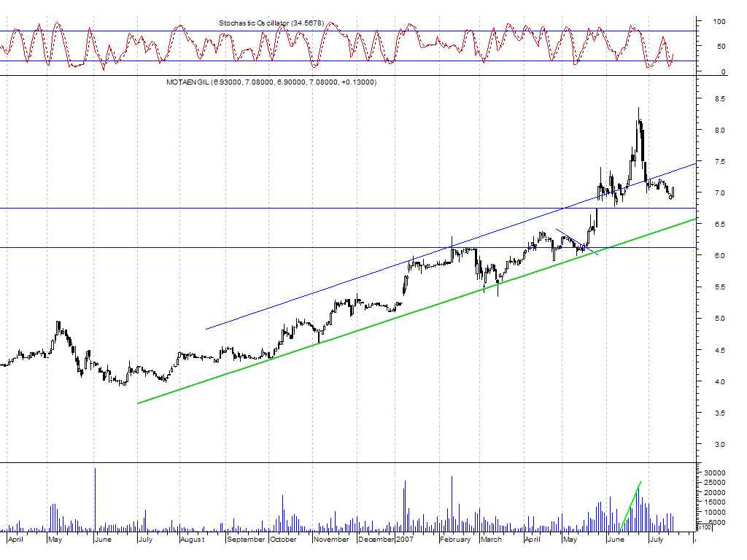Click the July 2007 axis label
Viewport: 747px width, 560px height.
[x=657, y=540]
